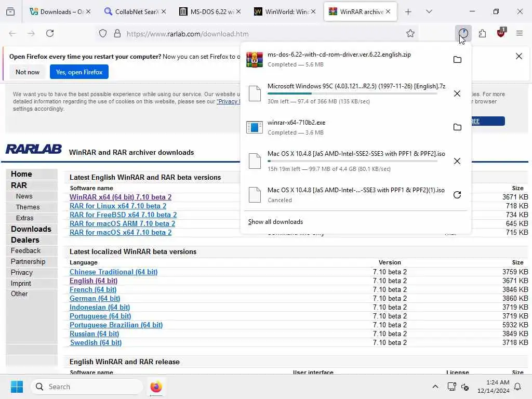Open the Firefox downloads panel button
Viewport: 532px width, 399px height.
(x=463, y=33)
